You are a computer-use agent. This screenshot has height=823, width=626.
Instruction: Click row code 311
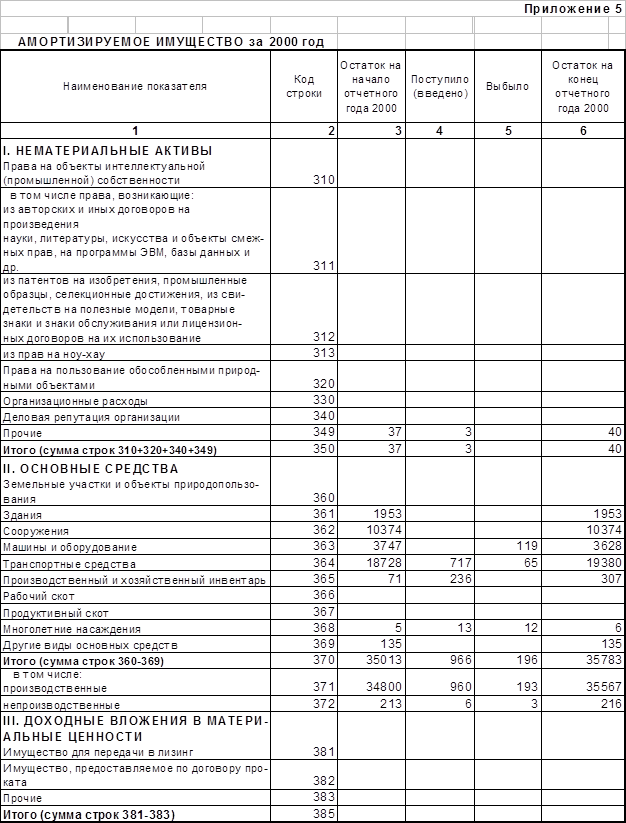pyautogui.click(x=324, y=266)
